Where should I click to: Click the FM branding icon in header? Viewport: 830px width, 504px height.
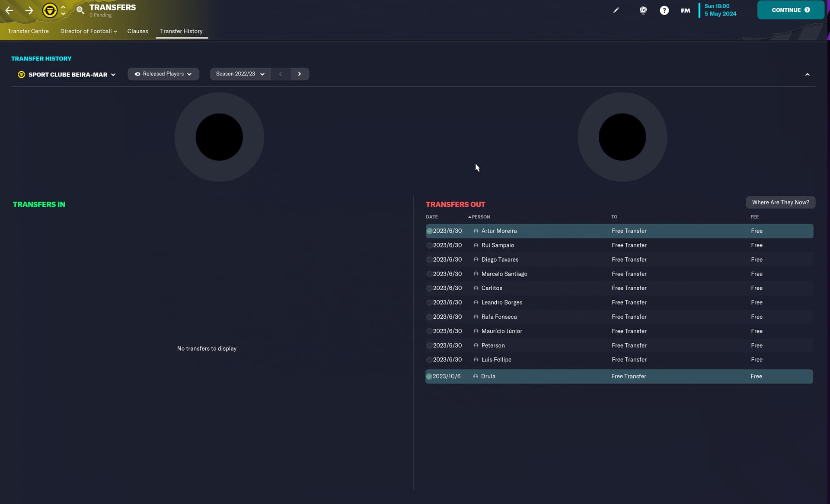point(685,10)
